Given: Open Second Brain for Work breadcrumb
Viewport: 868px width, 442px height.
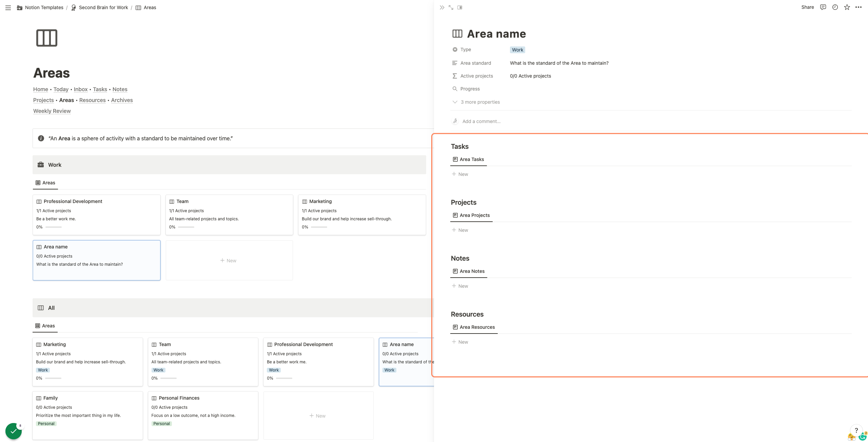Looking at the screenshot, I should (100, 7).
